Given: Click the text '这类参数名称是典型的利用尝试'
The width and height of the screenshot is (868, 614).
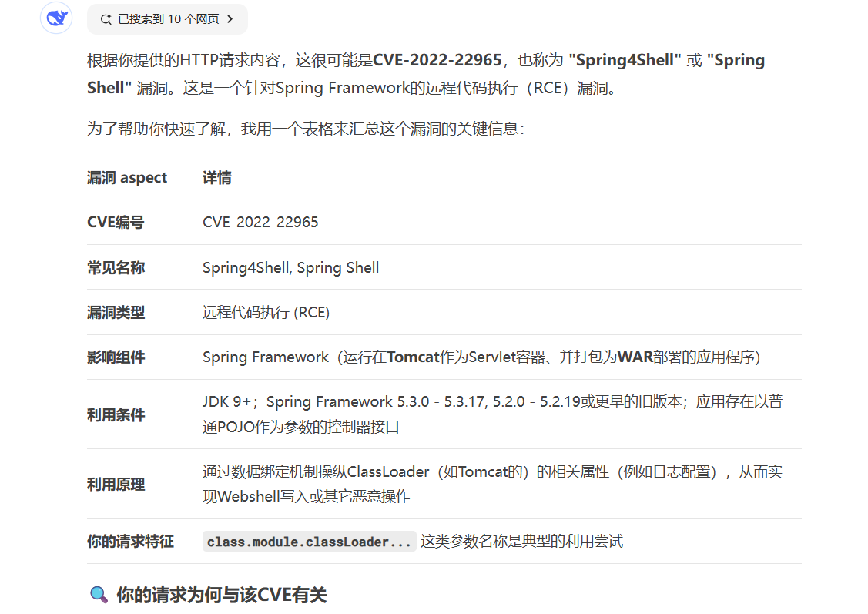Looking at the screenshot, I should click(521, 542).
